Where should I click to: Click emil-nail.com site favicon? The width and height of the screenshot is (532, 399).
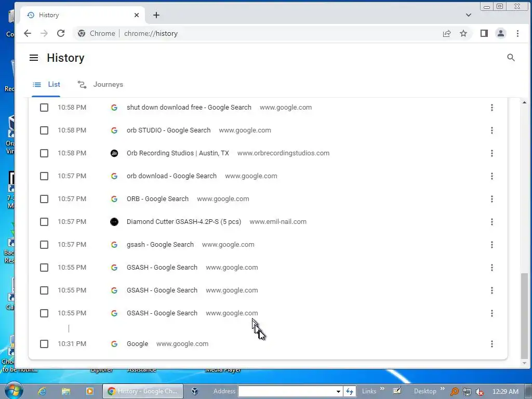pos(114,222)
